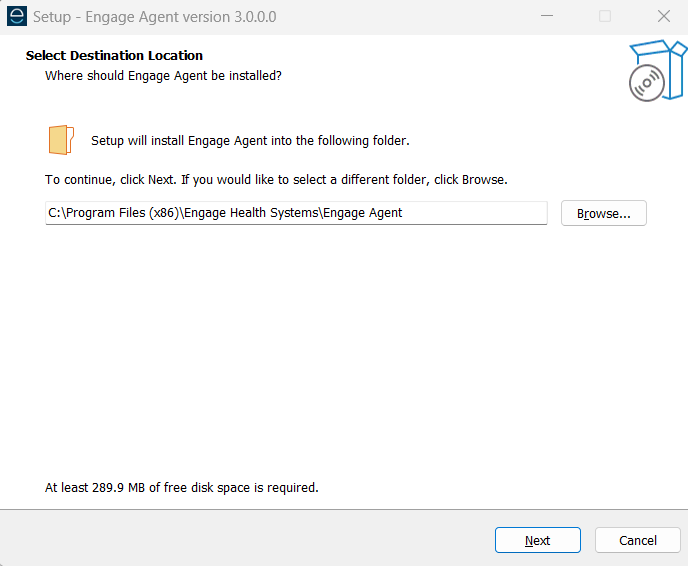688x566 pixels.
Task: Click the window title 'Setup - Engage Agent version 3.0.0.0'
Action: point(154,17)
